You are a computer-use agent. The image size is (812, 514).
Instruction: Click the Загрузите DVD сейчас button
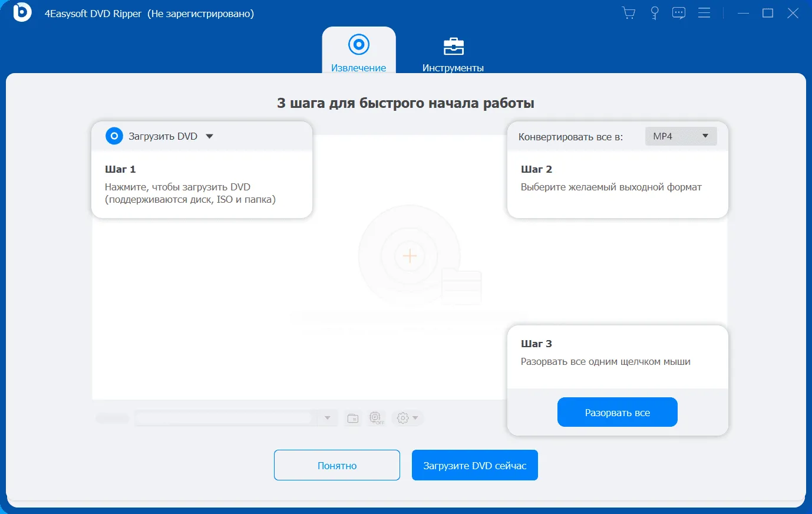point(474,465)
